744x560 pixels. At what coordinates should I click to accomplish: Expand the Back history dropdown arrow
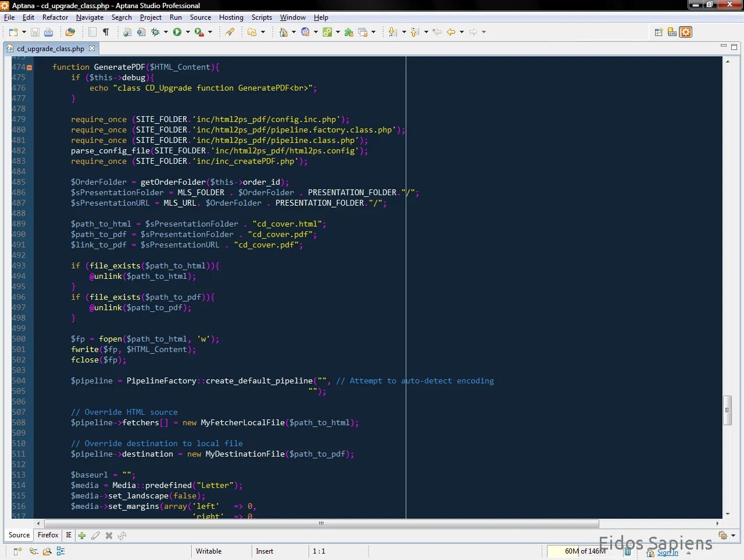pyautogui.click(x=462, y=33)
